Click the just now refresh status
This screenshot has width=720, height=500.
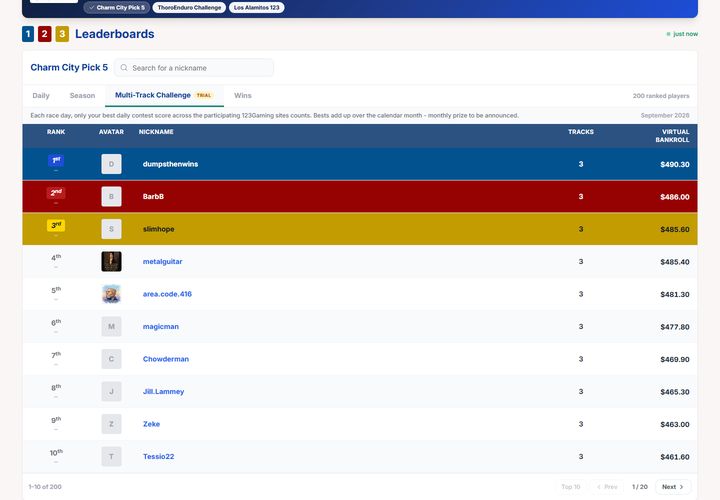pos(682,34)
